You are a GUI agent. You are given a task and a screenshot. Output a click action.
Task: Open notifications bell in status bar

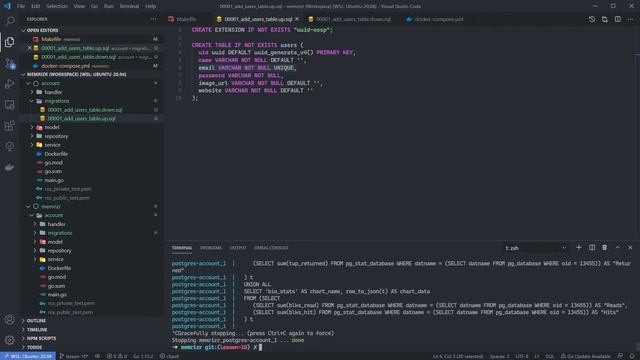coord(632,356)
